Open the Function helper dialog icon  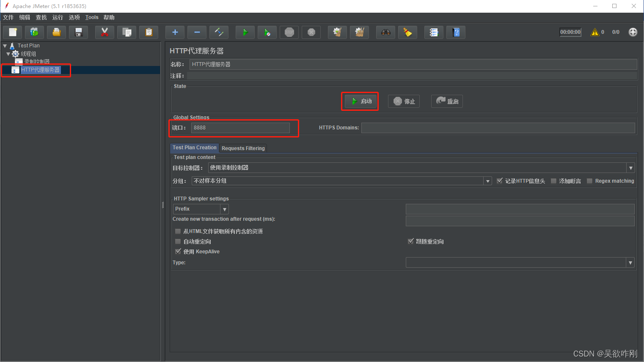coord(434,32)
